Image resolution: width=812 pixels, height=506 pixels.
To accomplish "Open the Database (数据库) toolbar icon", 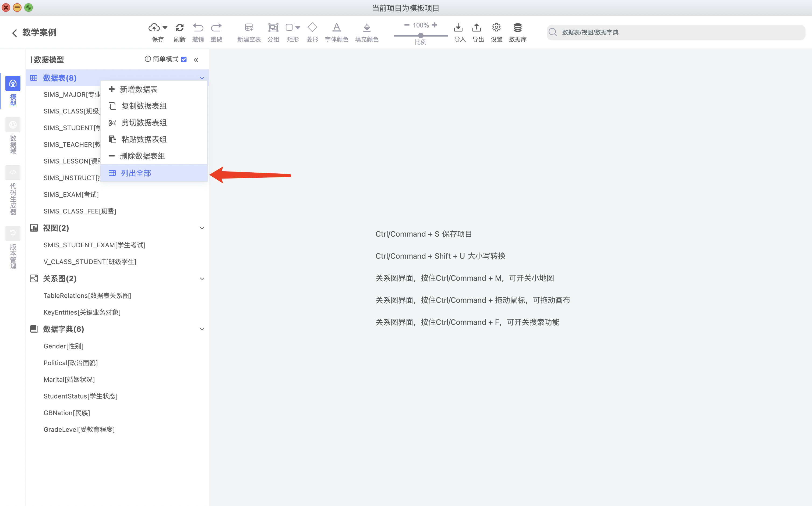I will [x=517, y=28].
